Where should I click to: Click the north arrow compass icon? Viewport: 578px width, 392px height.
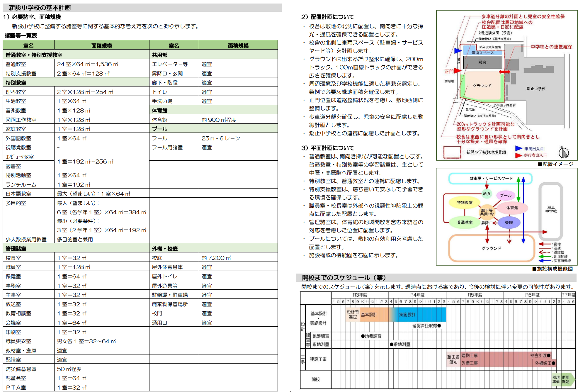(563, 152)
